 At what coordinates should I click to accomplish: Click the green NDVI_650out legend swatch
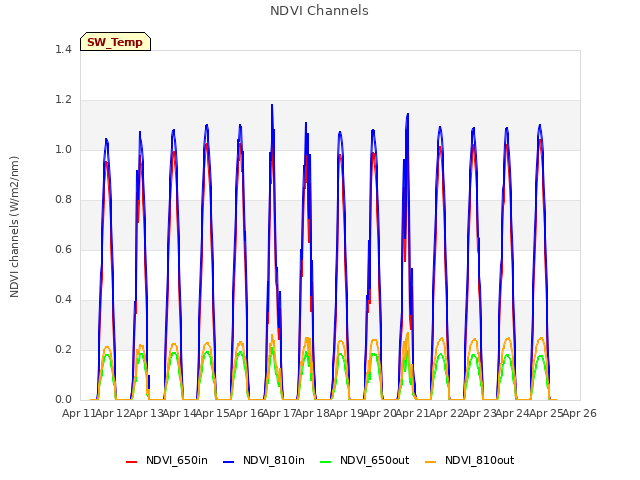pyautogui.click(x=326, y=462)
